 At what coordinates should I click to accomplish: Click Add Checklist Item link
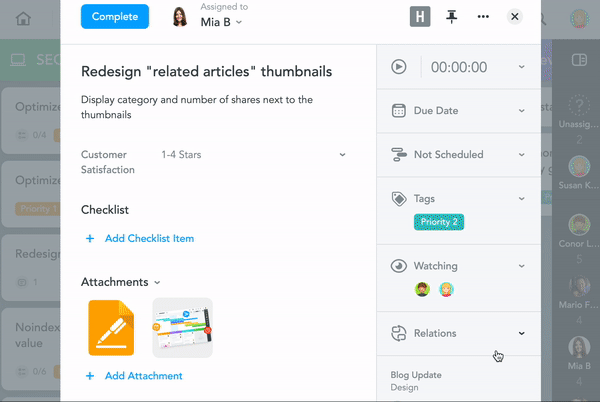tap(149, 238)
